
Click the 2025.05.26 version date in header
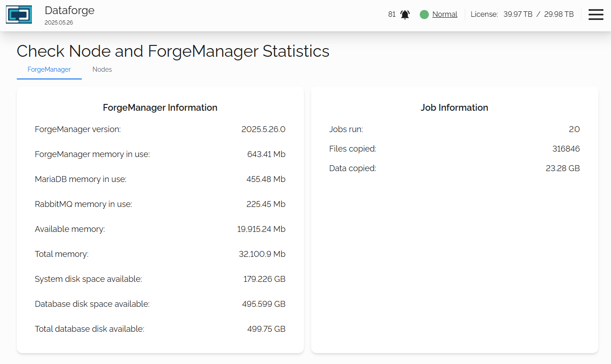pos(59,22)
